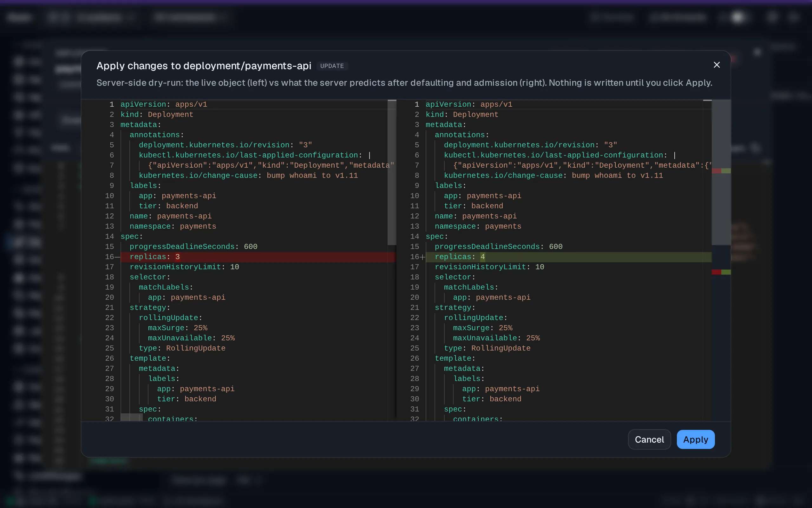Click 'namespace: payments' in the left pane
This screenshot has width=812, height=508.
173,226
